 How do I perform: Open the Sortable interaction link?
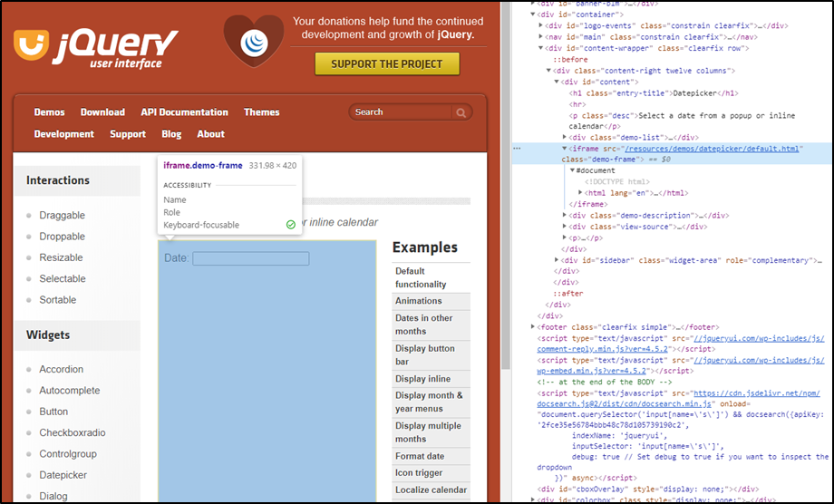[57, 300]
